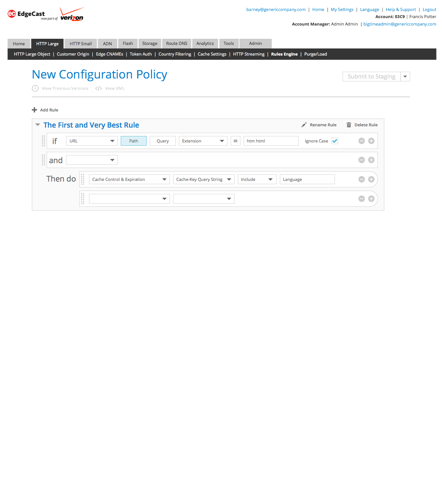The width and height of the screenshot is (442, 504).
Task: Open the Tools tab
Action: 229,44
